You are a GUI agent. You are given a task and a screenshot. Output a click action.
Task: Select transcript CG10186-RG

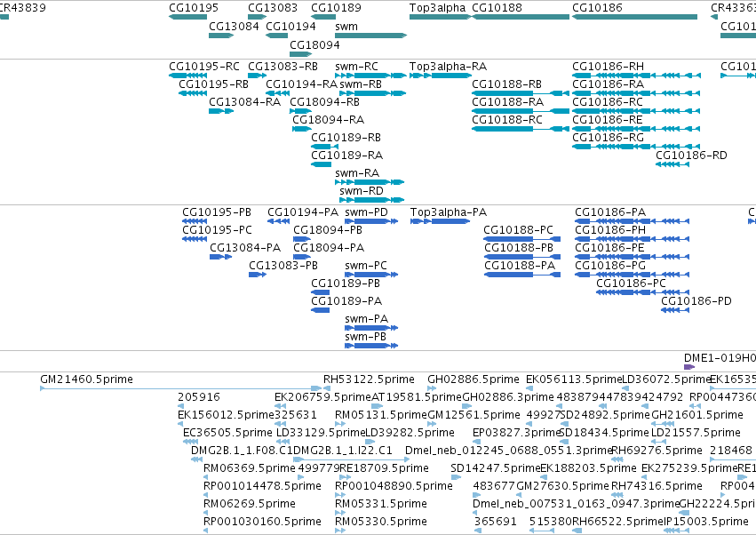[636, 147]
